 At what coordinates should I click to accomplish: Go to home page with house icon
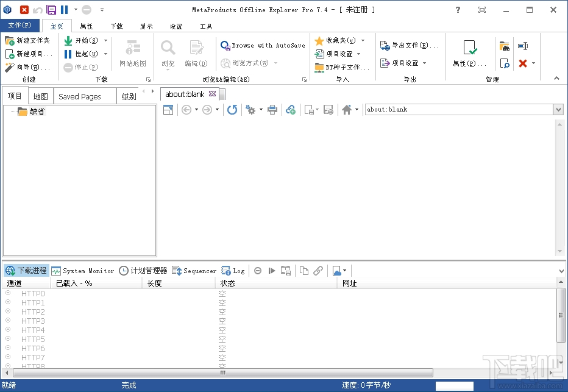pyautogui.click(x=347, y=109)
